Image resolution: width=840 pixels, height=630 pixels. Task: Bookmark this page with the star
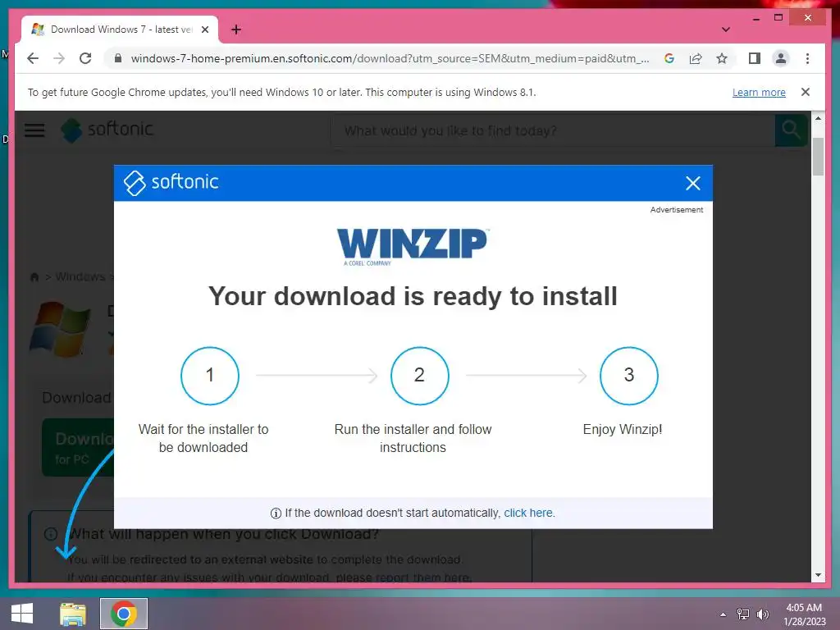tap(722, 58)
